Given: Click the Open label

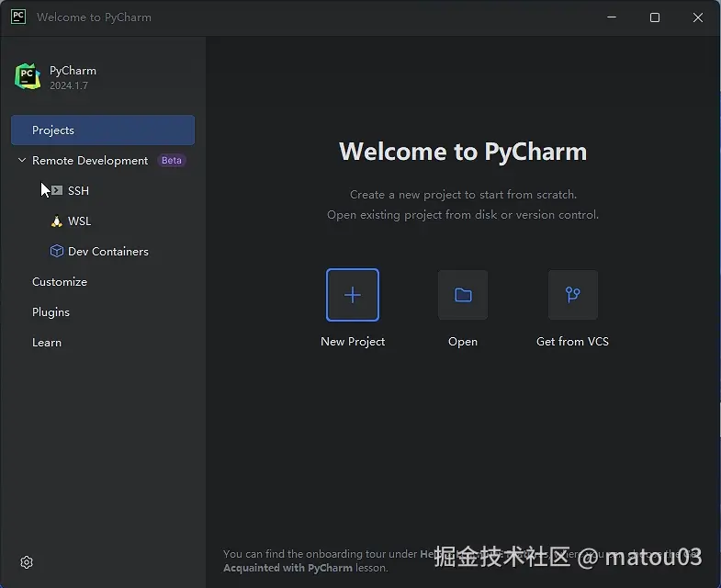Looking at the screenshot, I should pos(463,342).
